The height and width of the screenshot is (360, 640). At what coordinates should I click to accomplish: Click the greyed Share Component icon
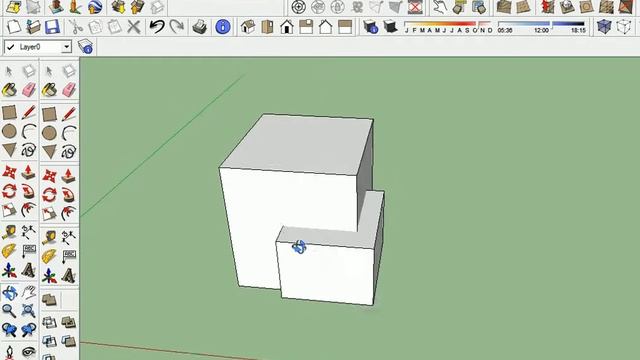tap(157, 7)
